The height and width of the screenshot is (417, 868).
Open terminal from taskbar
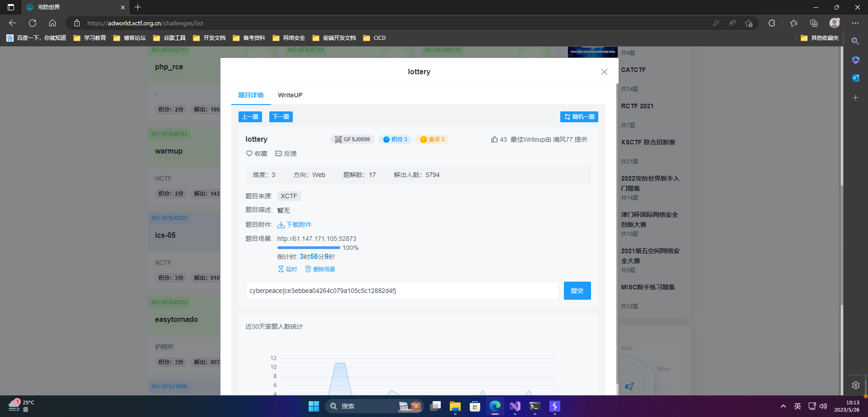coord(534,406)
